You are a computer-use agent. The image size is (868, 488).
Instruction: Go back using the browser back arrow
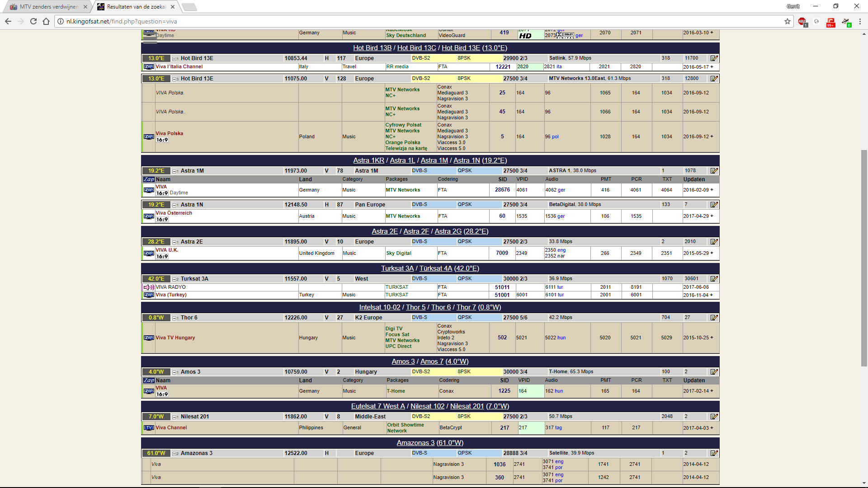coord(8,21)
